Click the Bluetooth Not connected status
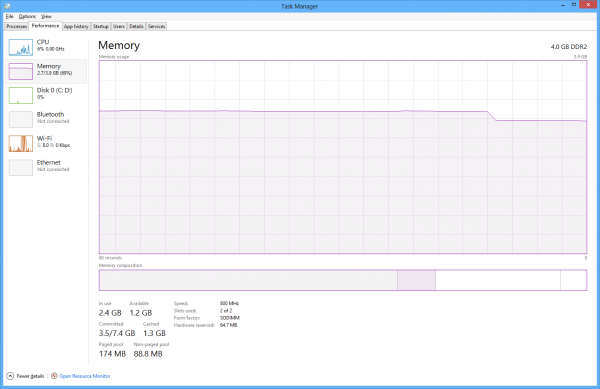 (x=53, y=121)
